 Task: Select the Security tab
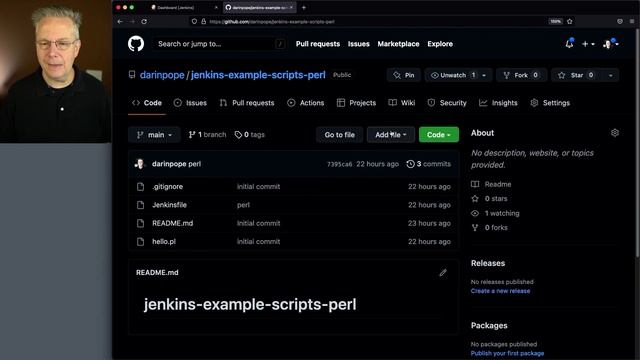pos(447,103)
